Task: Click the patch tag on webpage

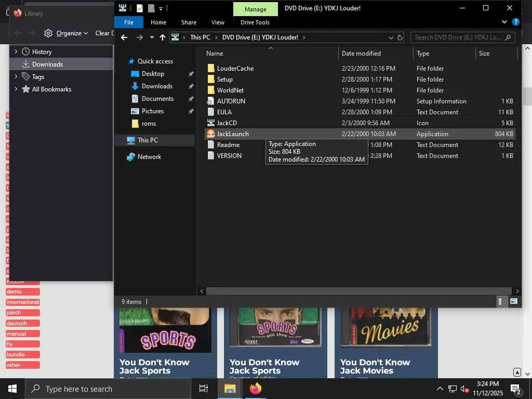Action: click(23, 313)
